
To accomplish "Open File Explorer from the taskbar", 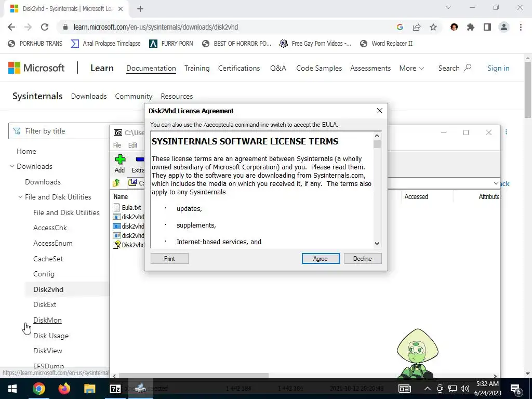I will (89, 389).
